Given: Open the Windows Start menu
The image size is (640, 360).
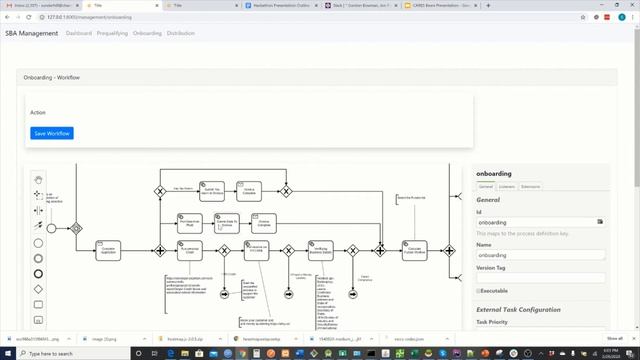Looking at the screenshot, I should 8,353.
